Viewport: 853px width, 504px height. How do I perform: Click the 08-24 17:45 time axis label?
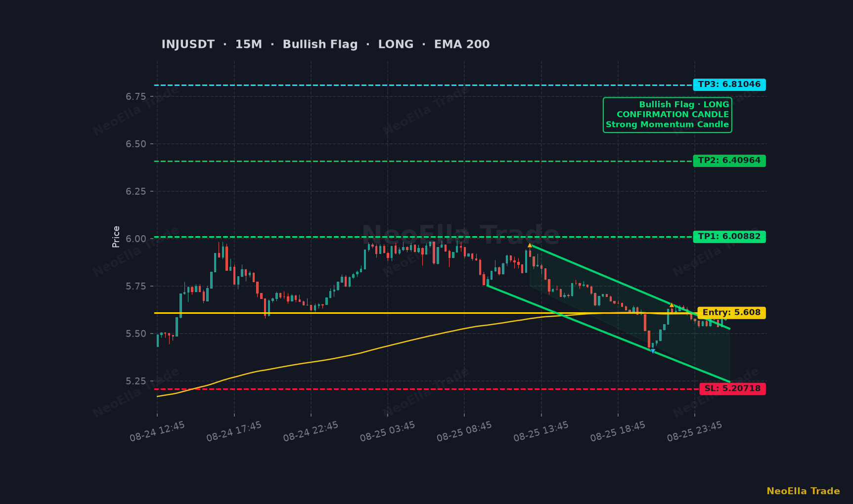point(234,431)
